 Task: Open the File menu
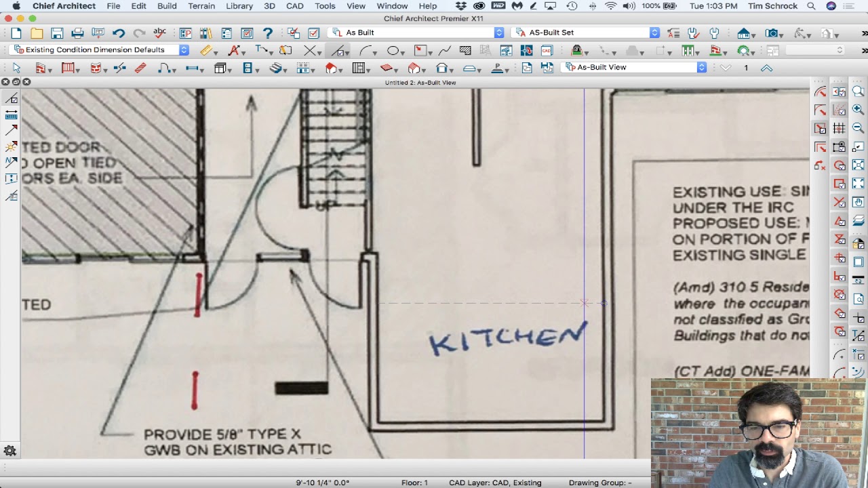pyautogui.click(x=113, y=6)
